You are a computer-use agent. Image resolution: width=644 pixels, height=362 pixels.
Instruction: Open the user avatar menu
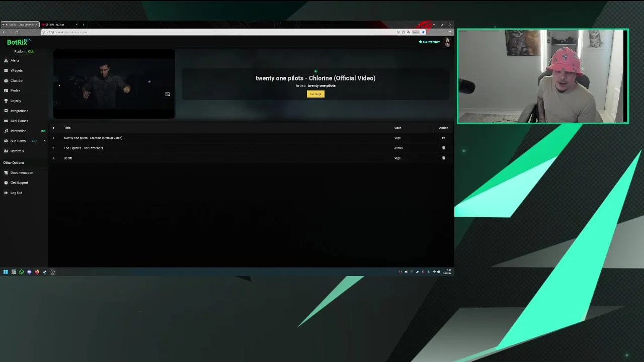click(x=447, y=42)
